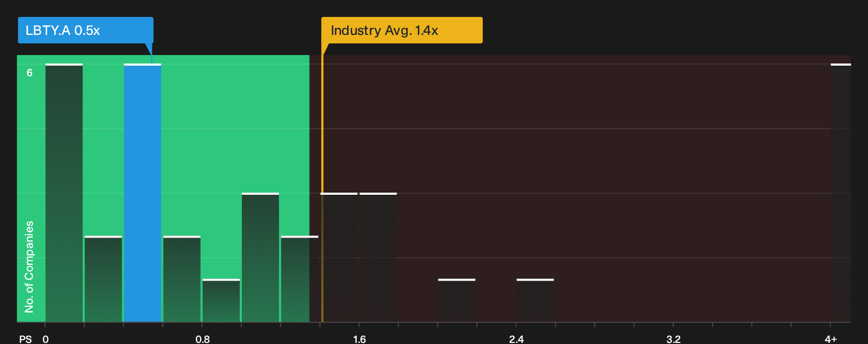Click the far-right 4+ histogram bar
868x344 pixels.
pos(841,193)
